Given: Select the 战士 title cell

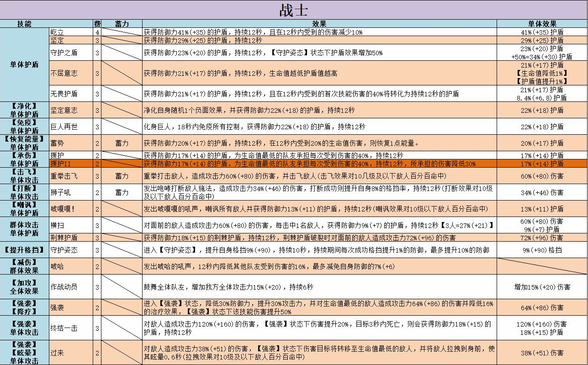Looking at the screenshot, I should click(294, 10).
